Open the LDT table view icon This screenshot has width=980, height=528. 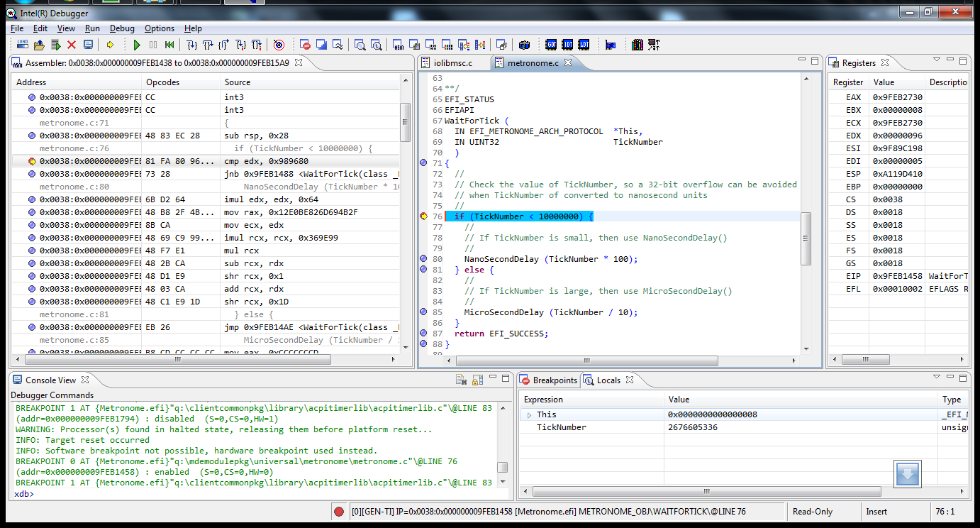[x=584, y=45]
